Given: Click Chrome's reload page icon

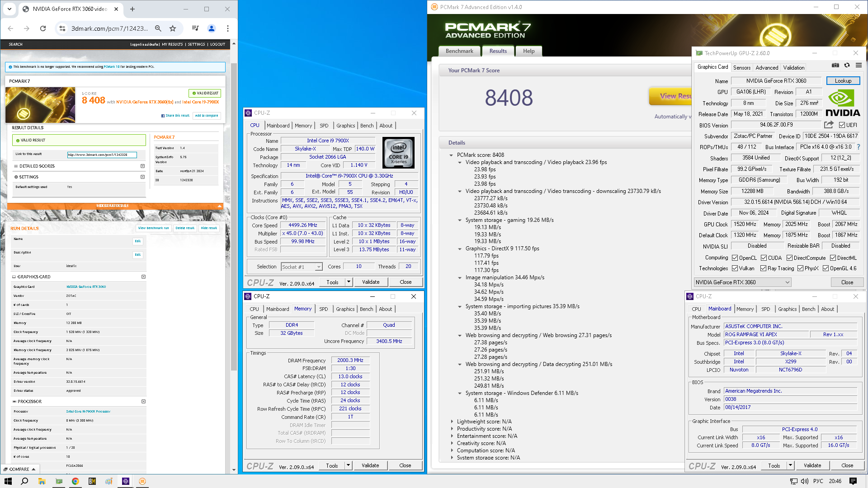Looking at the screenshot, I should [x=43, y=28].
